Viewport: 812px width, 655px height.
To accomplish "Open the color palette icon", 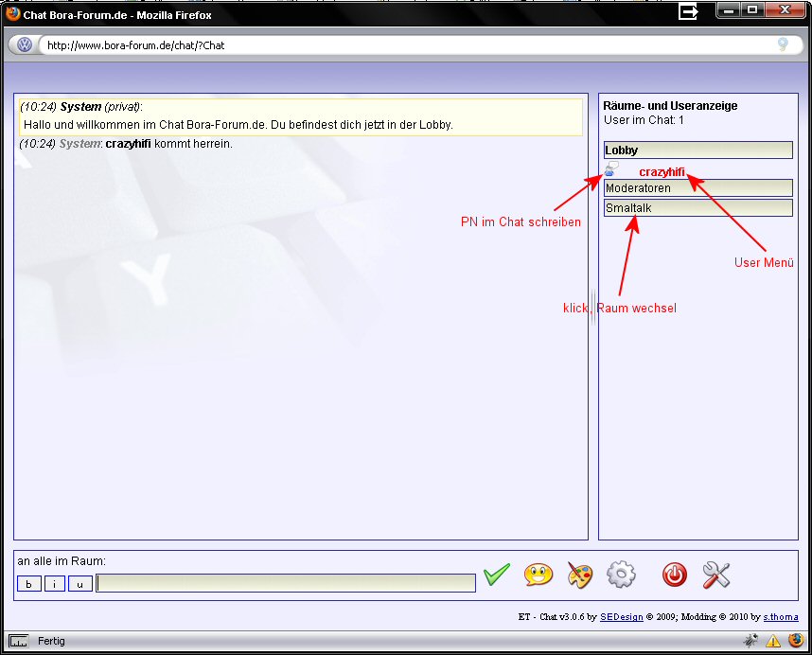I will [x=580, y=575].
